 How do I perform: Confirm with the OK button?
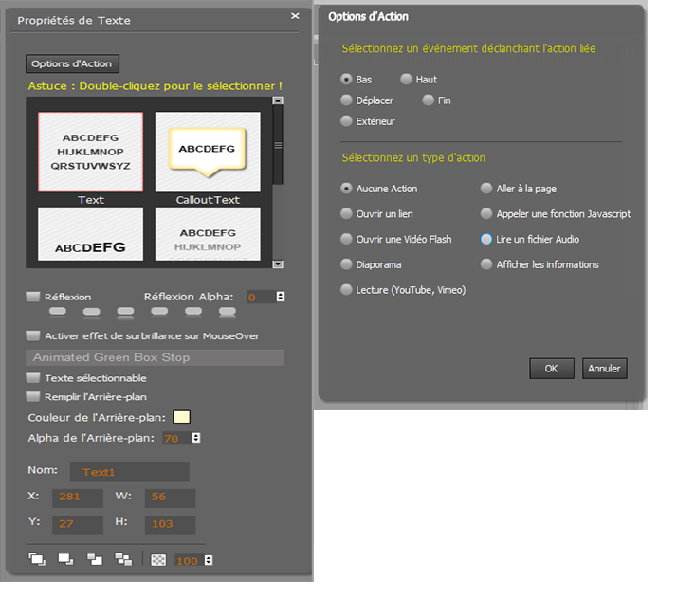pyautogui.click(x=551, y=369)
